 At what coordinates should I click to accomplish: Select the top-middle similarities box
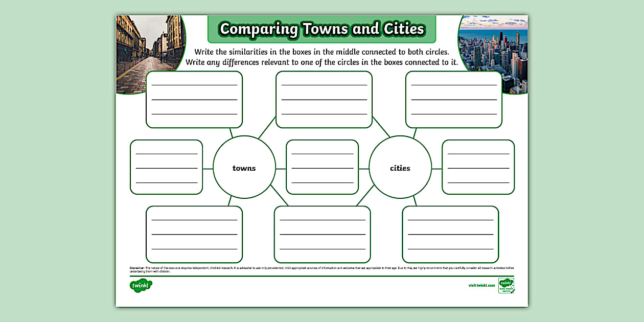pyautogui.click(x=324, y=100)
